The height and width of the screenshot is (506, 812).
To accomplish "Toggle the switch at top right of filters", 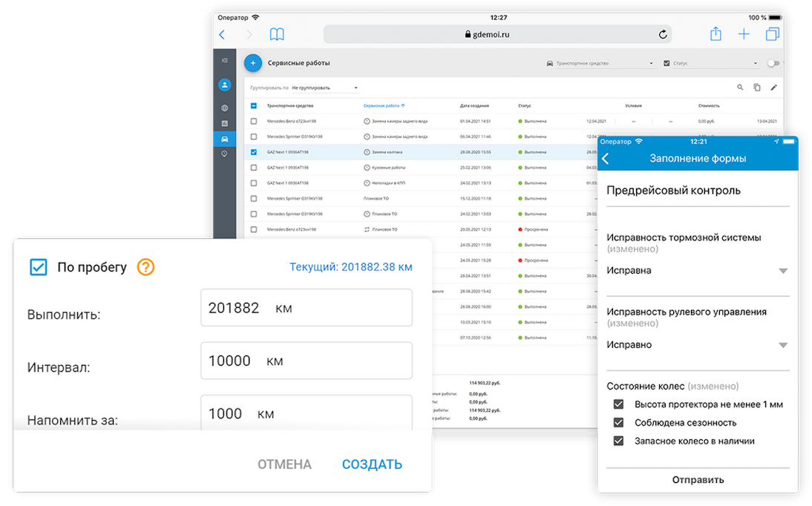I will coord(773,64).
